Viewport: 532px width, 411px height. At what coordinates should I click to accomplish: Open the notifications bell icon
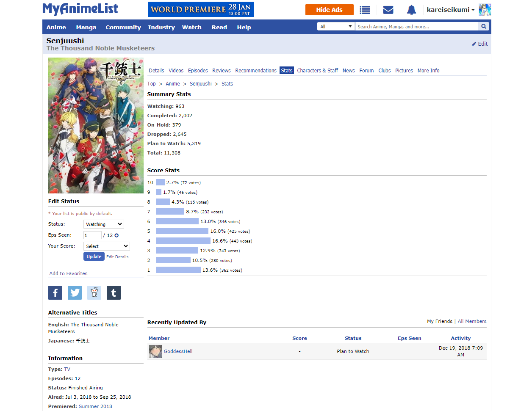[411, 10]
